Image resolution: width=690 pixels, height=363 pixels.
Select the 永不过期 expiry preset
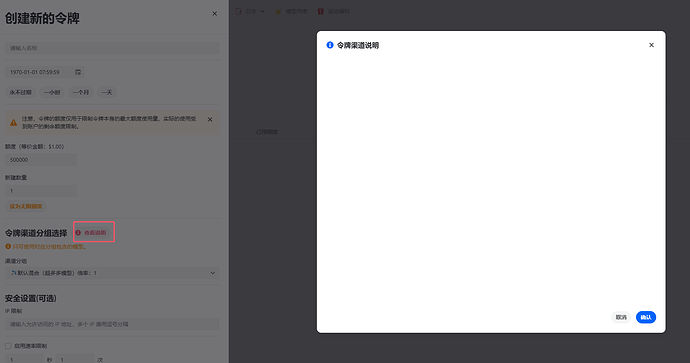pyautogui.click(x=21, y=92)
